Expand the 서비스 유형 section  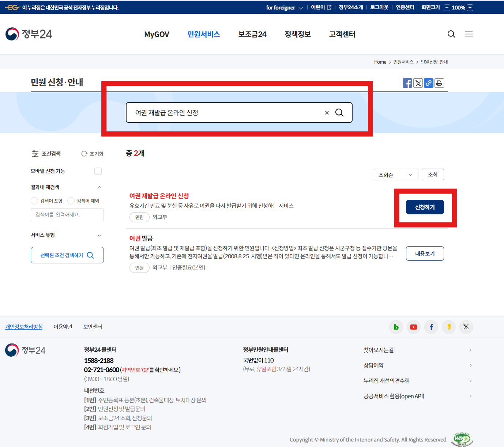click(99, 235)
